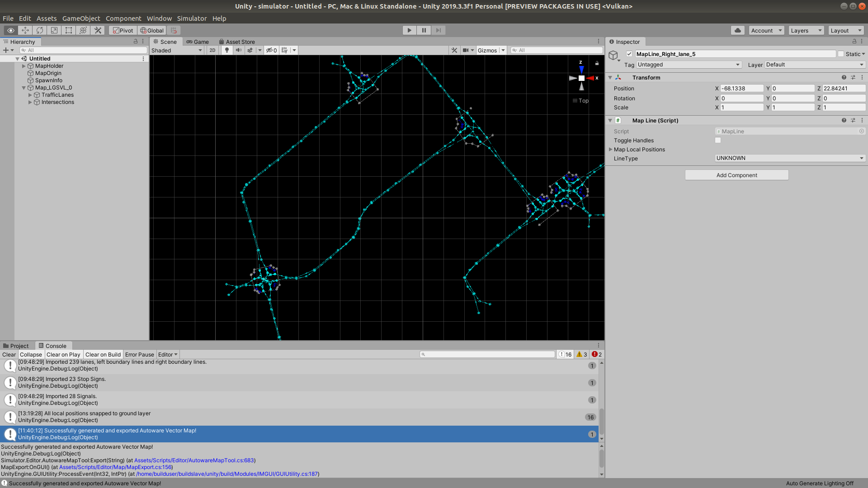Open GameObject icon picker cube

(613, 55)
